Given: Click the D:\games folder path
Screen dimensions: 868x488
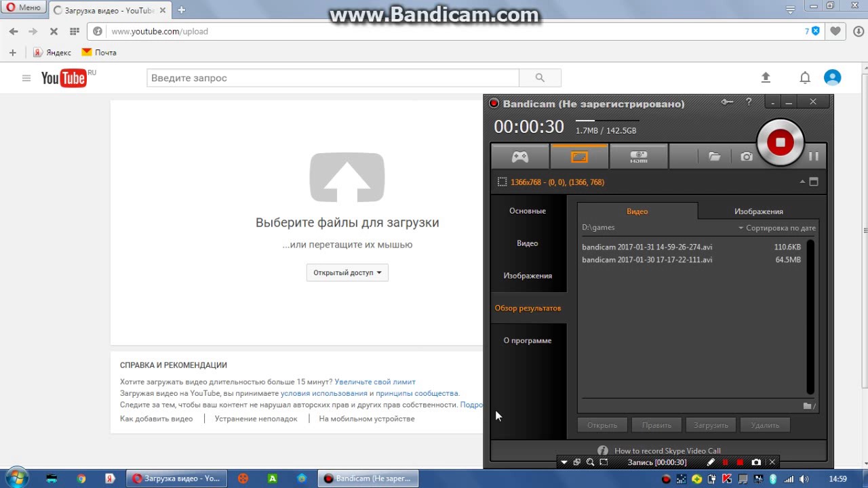Looking at the screenshot, I should pyautogui.click(x=598, y=228).
